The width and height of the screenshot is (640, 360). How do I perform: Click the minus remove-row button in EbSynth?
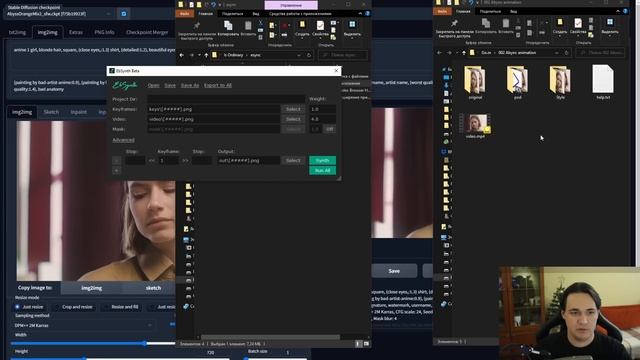click(116, 161)
